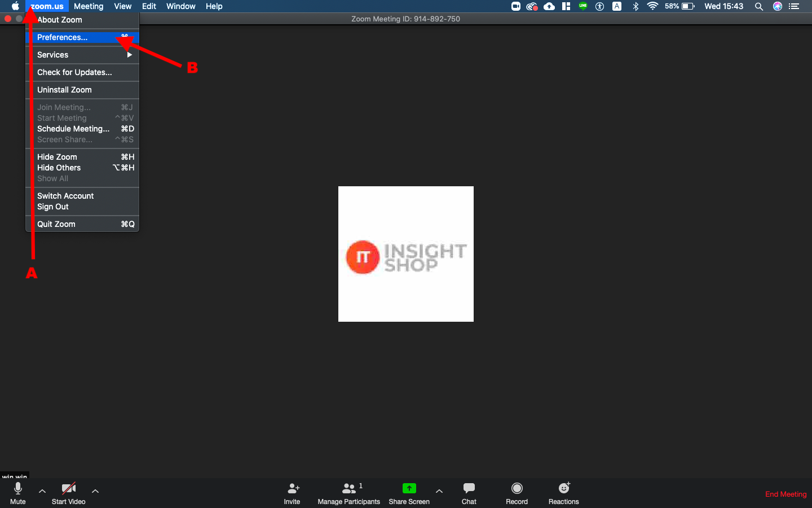
Task: Open the input source 'A' icon
Action: tap(617, 6)
